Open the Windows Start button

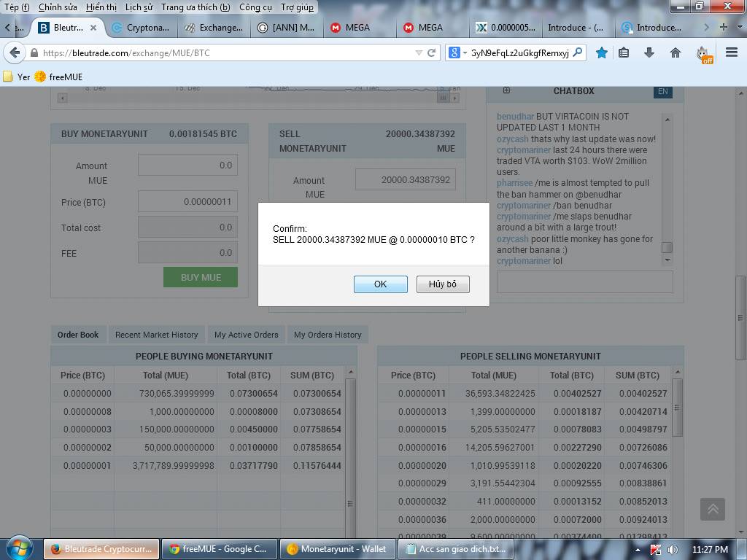point(18,548)
